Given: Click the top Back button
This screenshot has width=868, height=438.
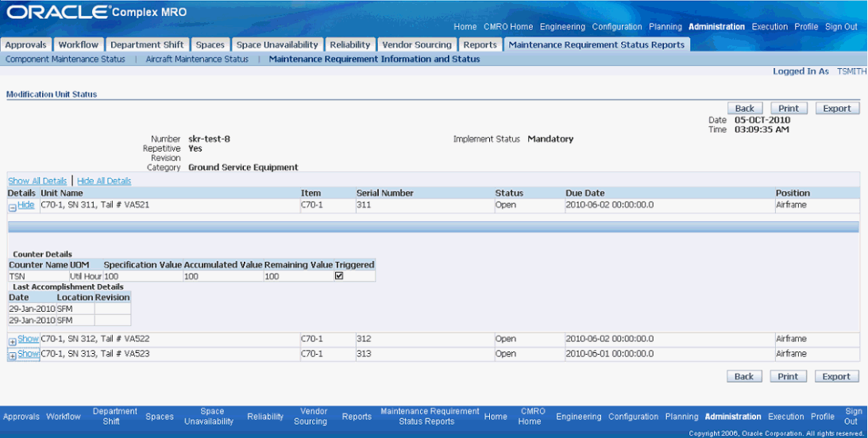Looking at the screenshot, I should point(745,109).
